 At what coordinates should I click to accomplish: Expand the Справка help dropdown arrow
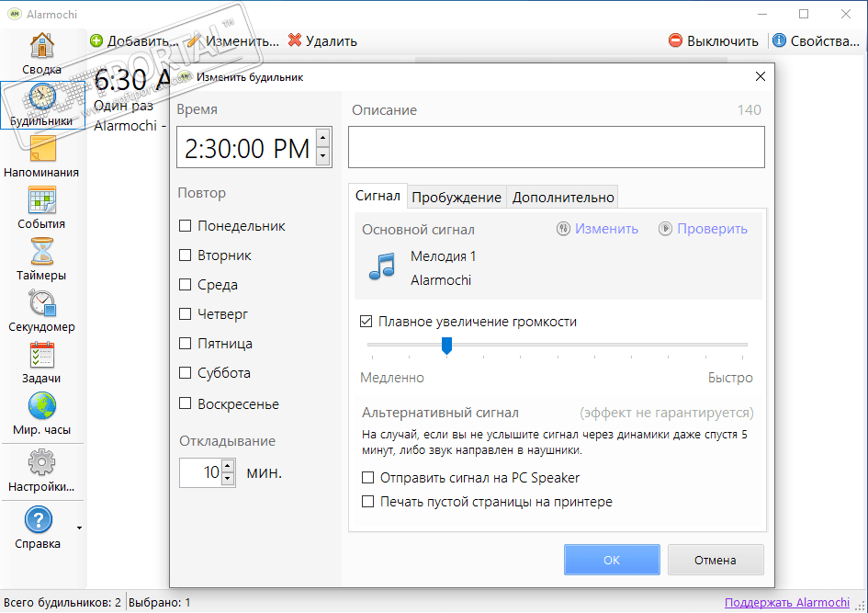[79, 528]
